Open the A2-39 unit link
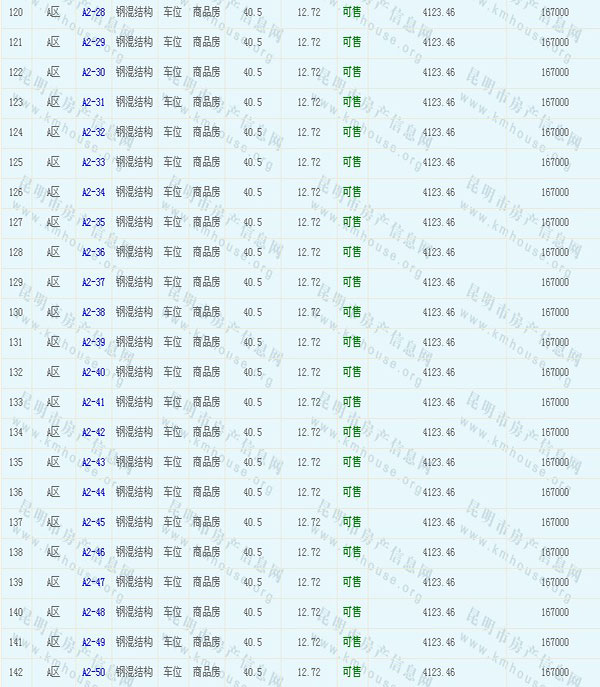 93,342
